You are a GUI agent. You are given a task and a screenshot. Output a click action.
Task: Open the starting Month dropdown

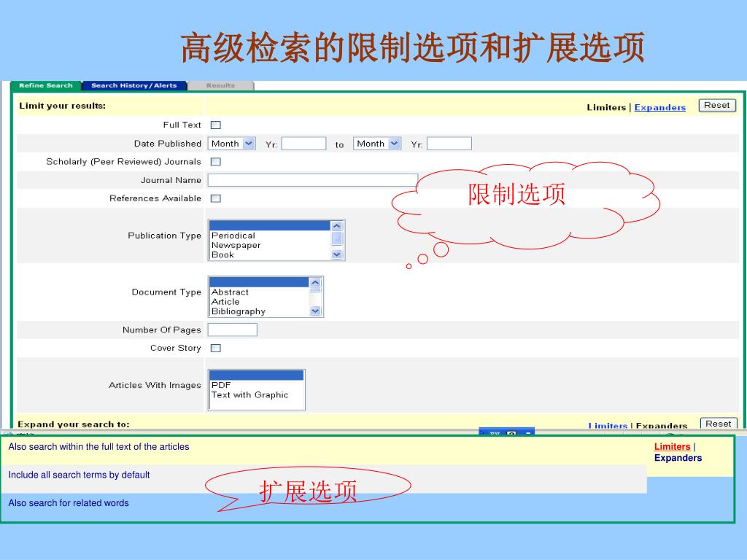(231, 144)
